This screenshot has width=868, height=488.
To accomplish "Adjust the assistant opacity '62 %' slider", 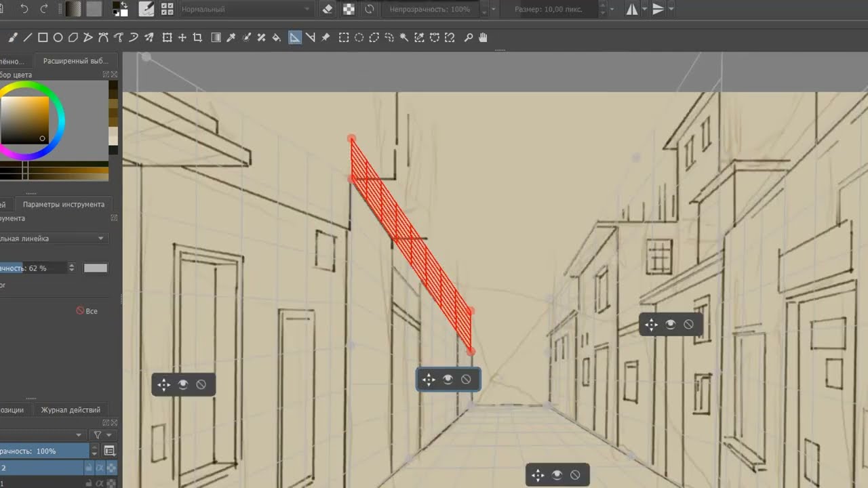I will [x=33, y=268].
